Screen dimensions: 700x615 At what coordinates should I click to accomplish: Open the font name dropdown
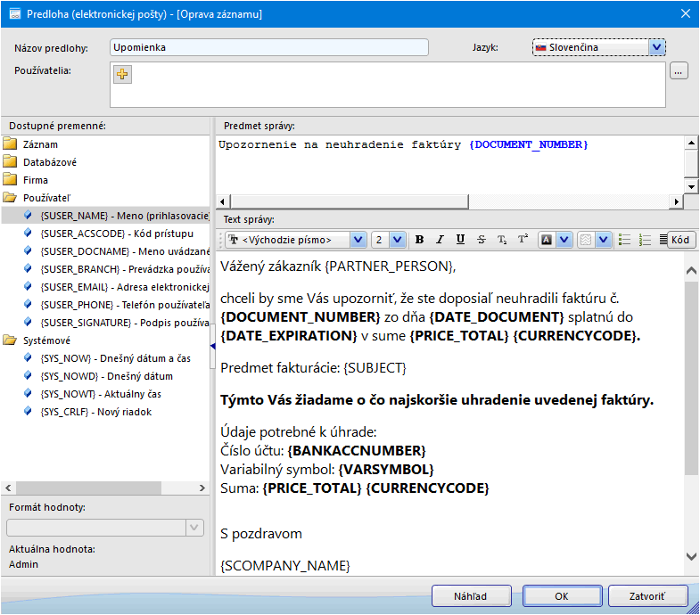click(x=358, y=240)
